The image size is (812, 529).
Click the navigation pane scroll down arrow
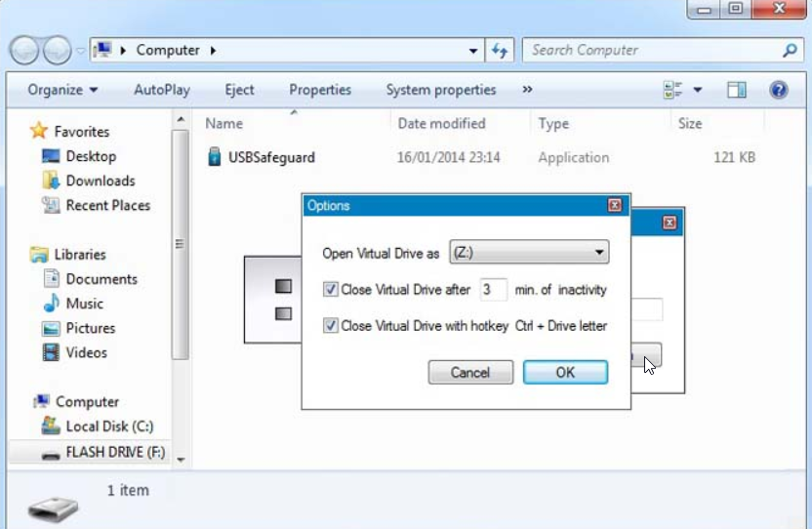[x=181, y=459]
